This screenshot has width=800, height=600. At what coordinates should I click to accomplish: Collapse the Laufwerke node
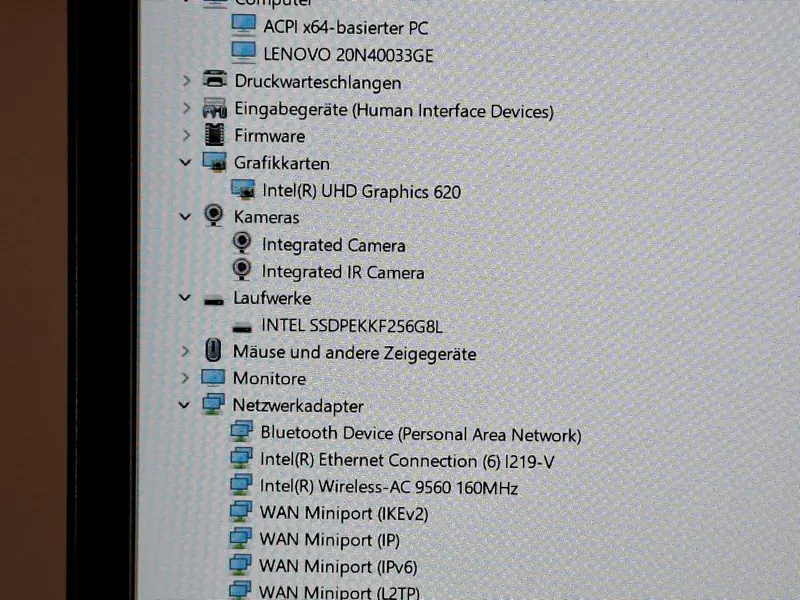(185, 297)
